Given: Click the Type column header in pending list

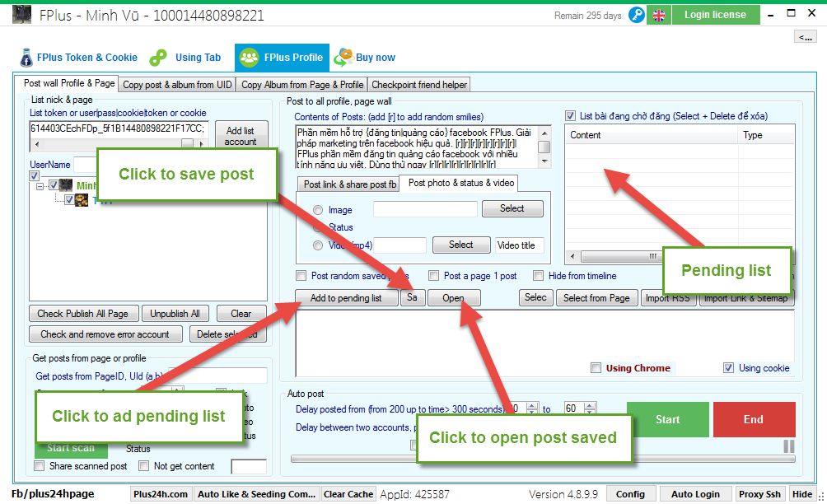Looking at the screenshot, I should click(766, 135).
